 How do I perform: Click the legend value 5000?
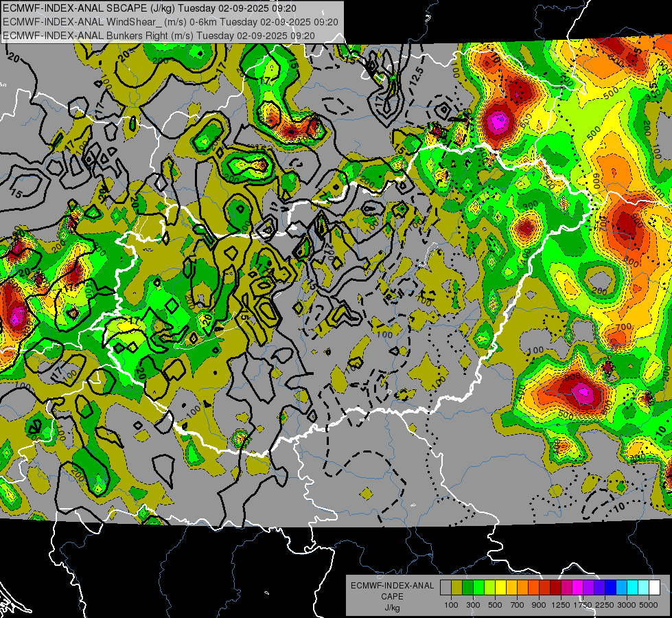(649, 605)
